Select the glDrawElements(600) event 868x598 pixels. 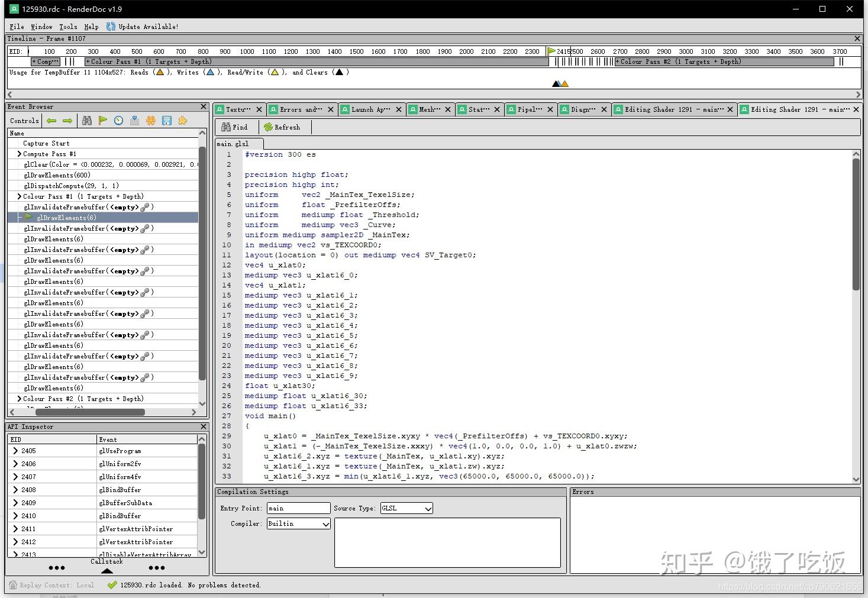pos(57,175)
